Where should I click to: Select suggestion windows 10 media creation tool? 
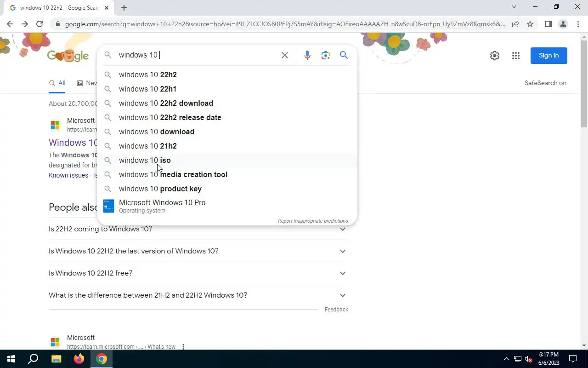pos(227,174)
